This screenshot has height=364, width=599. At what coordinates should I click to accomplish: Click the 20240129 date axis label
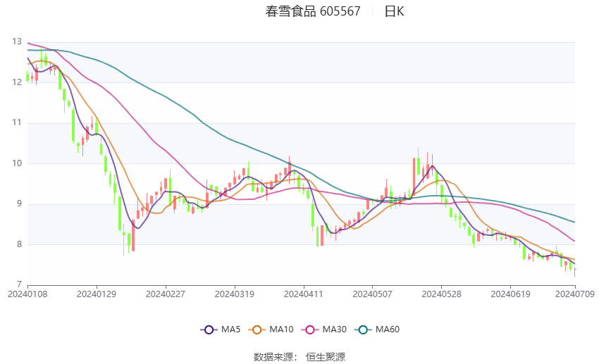[x=97, y=294]
